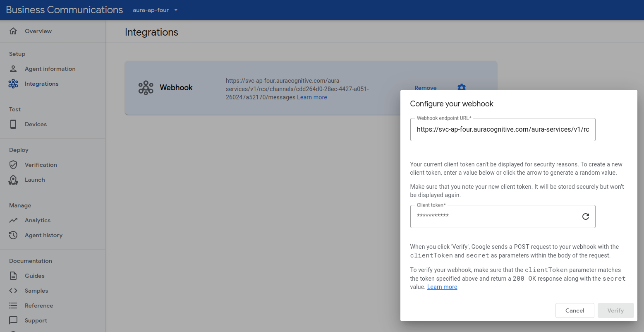Open Reference documentation
644x332 pixels.
coord(39,306)
